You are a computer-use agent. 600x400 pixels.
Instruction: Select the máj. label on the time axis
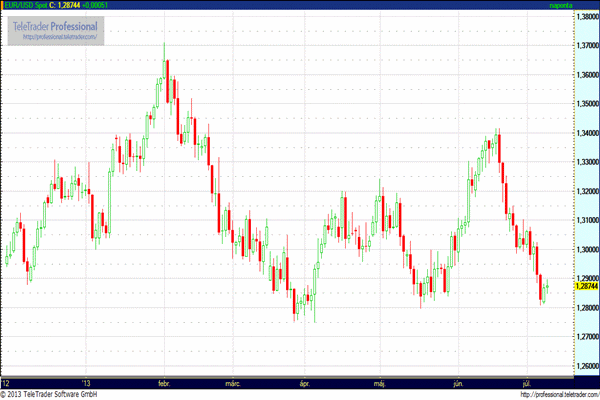click(x=380, y=382)
